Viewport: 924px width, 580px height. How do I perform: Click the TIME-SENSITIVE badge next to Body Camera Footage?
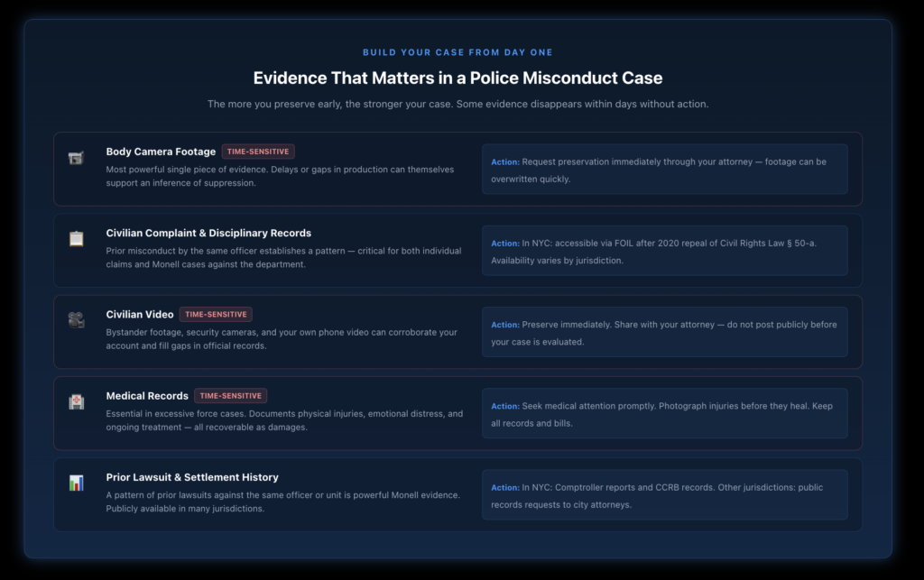(258, 152)
